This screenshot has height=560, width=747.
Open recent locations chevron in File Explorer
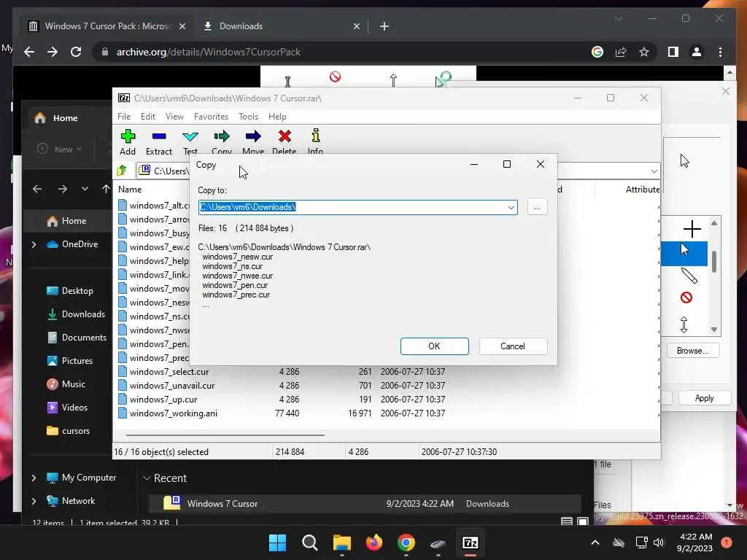point(85,189)
